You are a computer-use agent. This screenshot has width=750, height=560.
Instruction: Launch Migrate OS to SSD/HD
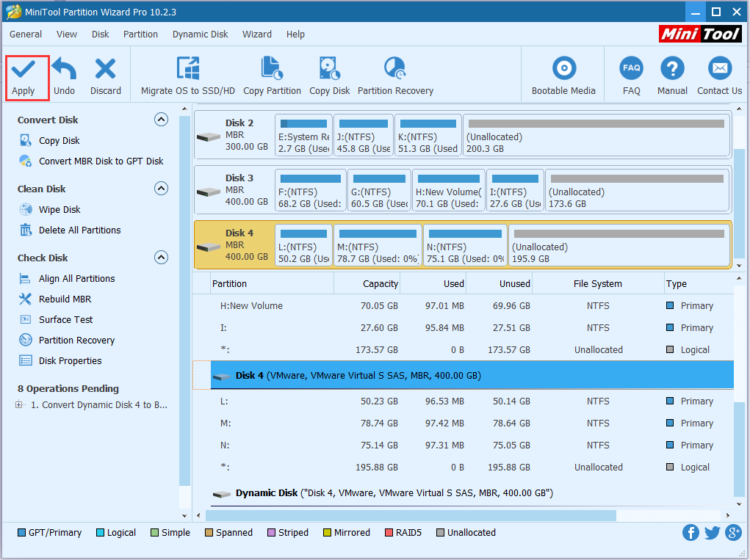(x=188, y=78)
